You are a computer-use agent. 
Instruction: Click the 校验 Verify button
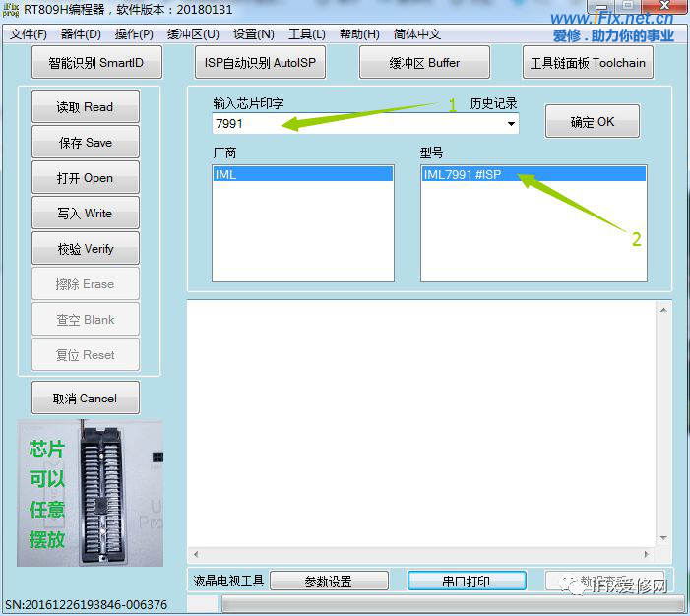pos(86,249)
